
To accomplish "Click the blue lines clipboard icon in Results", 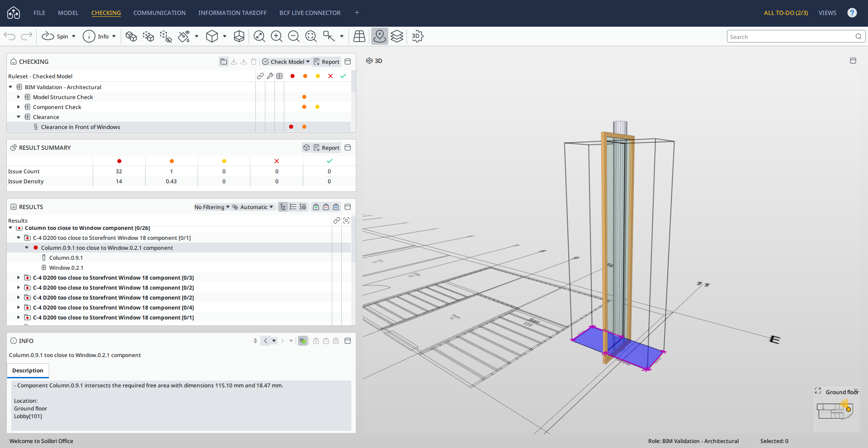I will [336, 207].
